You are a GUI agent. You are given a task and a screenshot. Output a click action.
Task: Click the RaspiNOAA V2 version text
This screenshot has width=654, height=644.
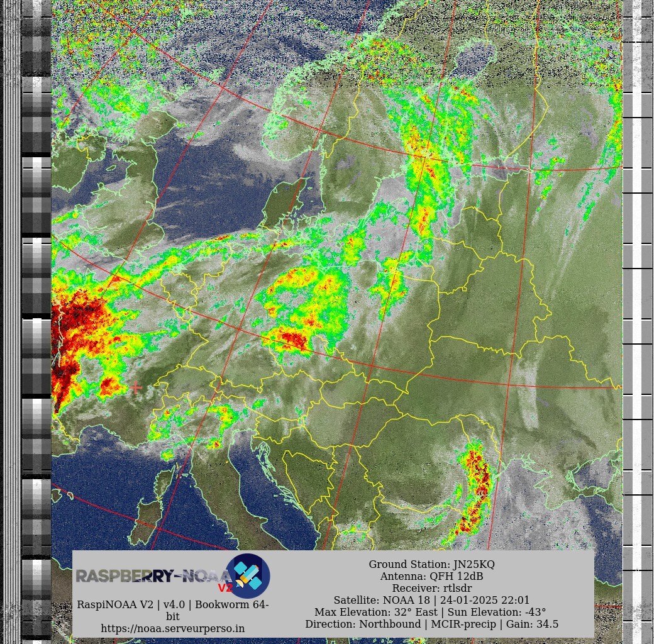pyautogui.click(x=173, y=604)
